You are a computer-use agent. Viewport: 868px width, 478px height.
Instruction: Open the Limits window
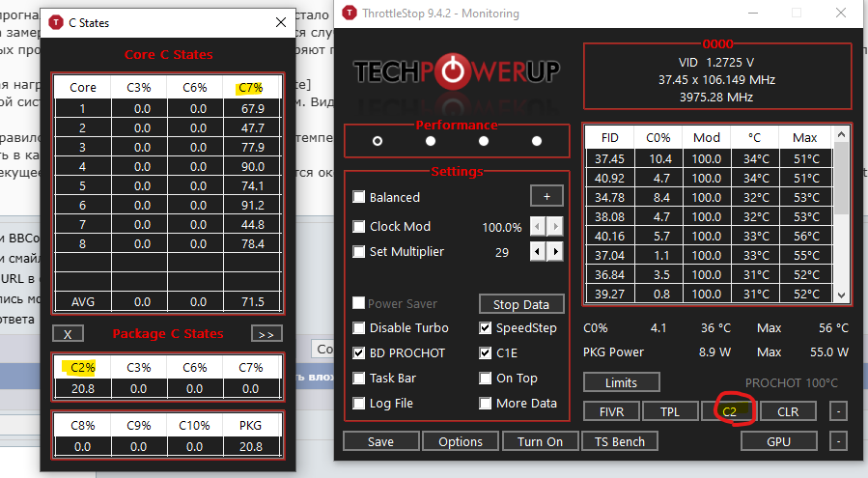[621, 382]
